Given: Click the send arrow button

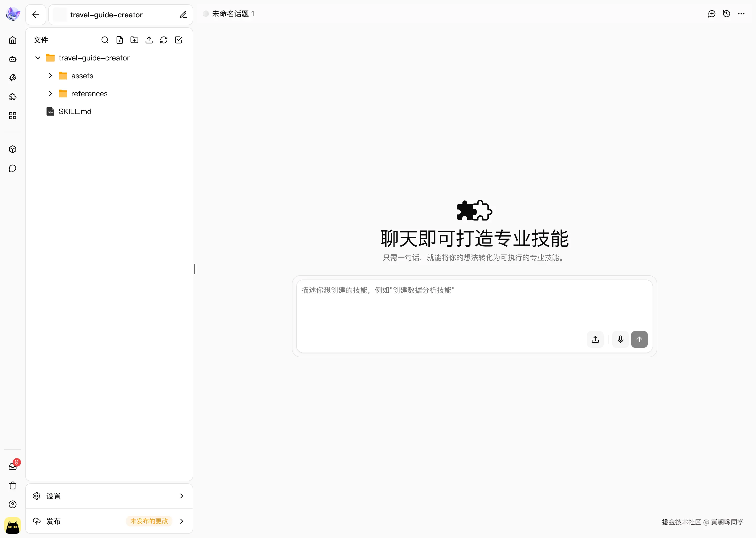Looking at the screenshot, I should [639, 339].
